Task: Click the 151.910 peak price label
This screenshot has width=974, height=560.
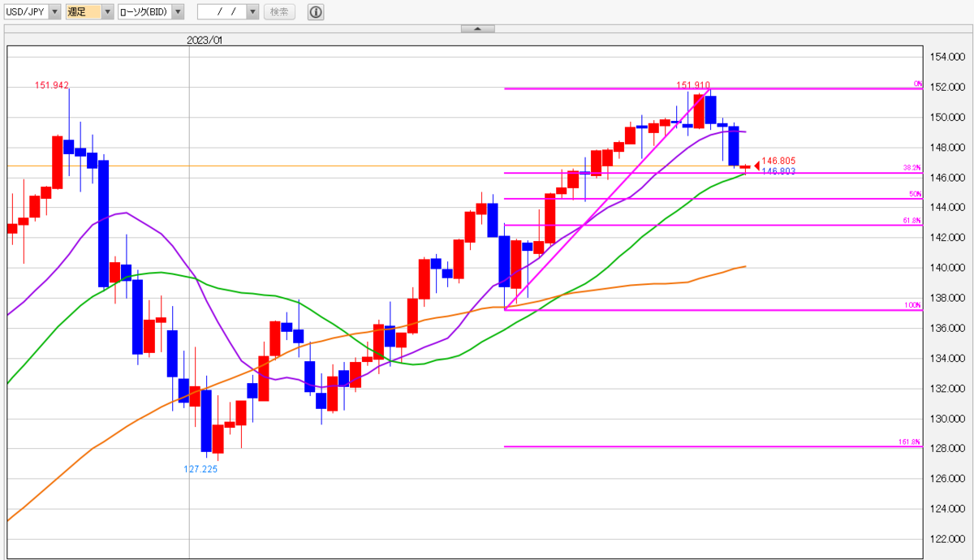Action: pos(694,85)
